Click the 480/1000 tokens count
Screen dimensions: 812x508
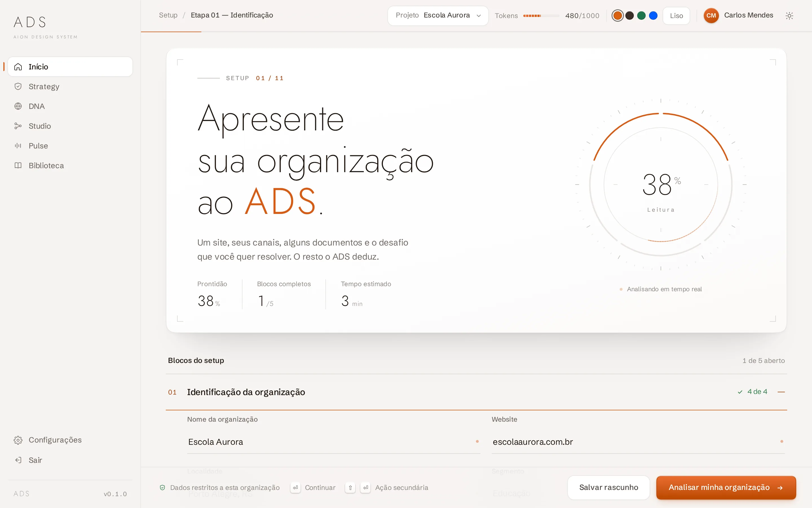pyautogui.click(x=582, y=16)
